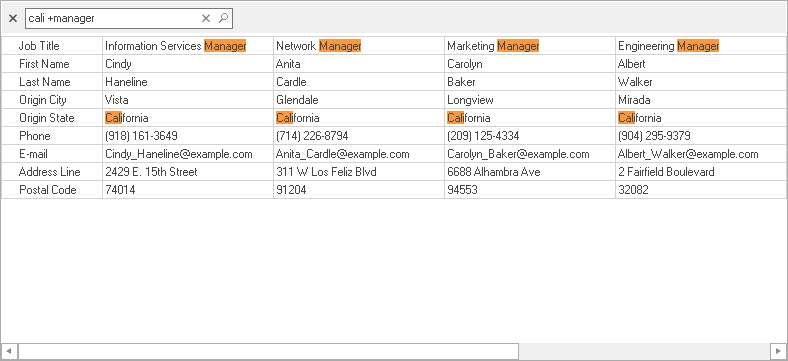Viewport: 788px width, 361px height.
Task: Click the Information Services Manager cell
Action: 188,46
